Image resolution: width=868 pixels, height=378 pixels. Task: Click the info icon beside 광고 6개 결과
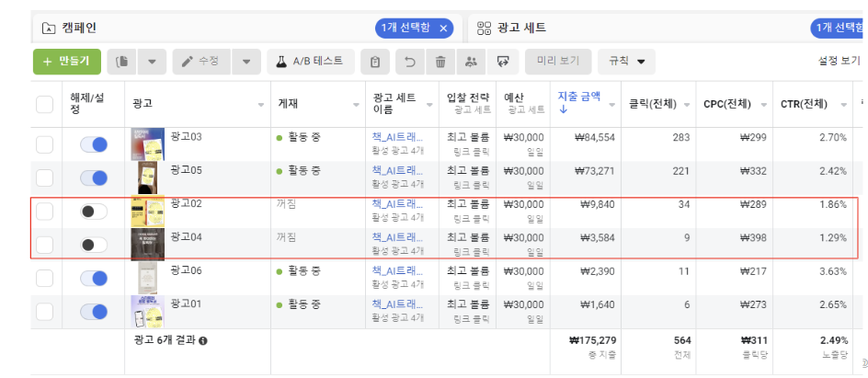203,341
